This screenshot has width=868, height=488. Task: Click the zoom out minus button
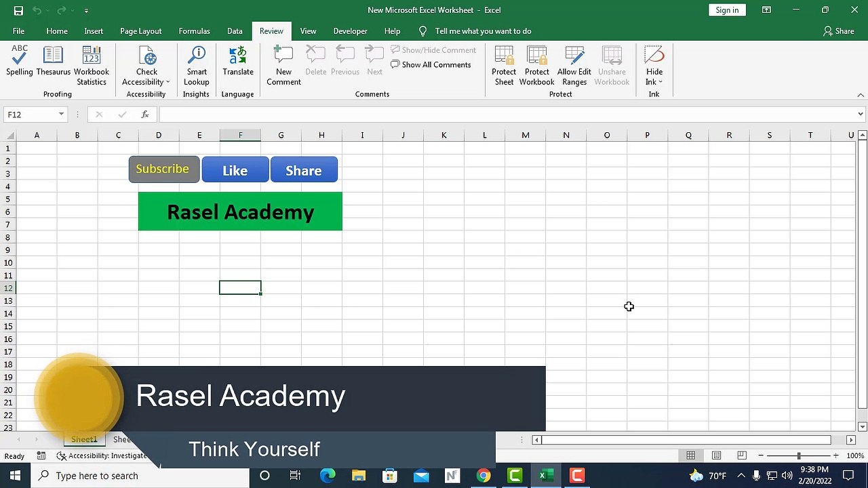(x=761, y=456)
